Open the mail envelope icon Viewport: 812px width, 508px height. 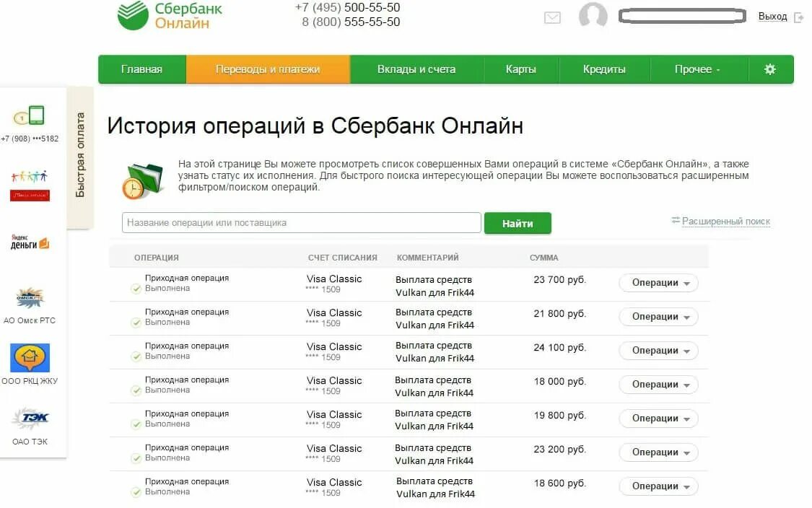(552, 17)
